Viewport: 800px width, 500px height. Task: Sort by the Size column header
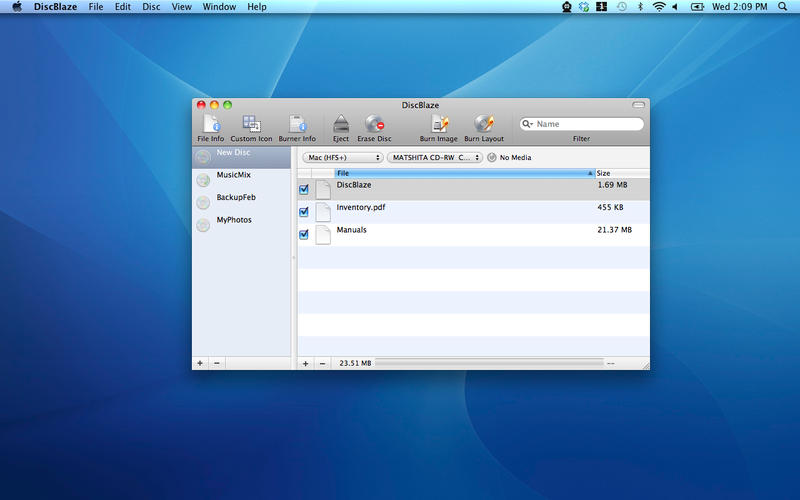(622, 173)
